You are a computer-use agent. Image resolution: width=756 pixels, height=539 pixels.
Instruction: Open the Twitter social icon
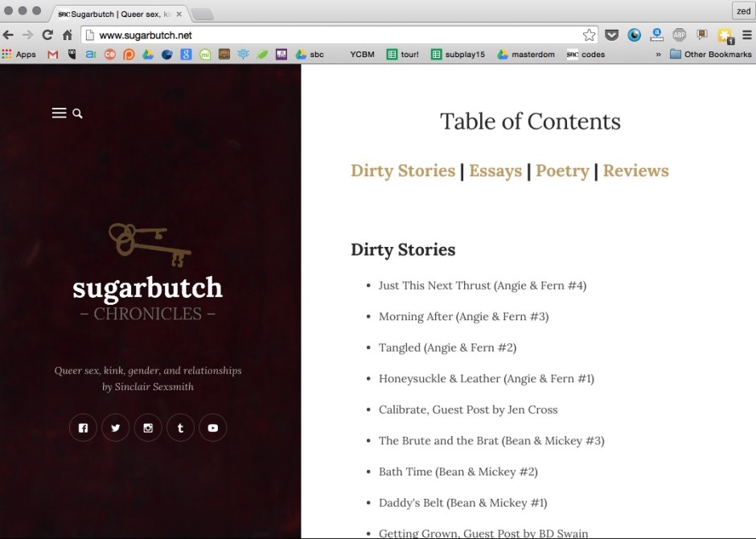tap(116, 428)
